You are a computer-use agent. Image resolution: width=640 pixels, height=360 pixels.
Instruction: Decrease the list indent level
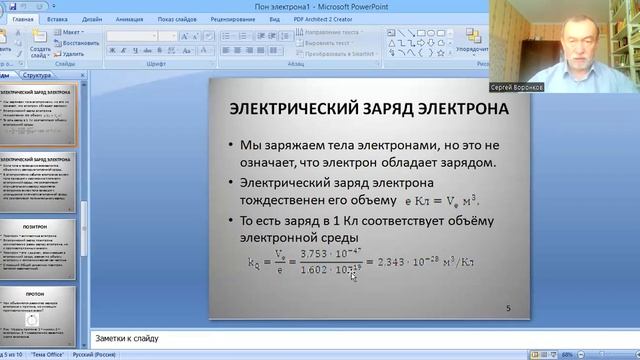point(261,37)
